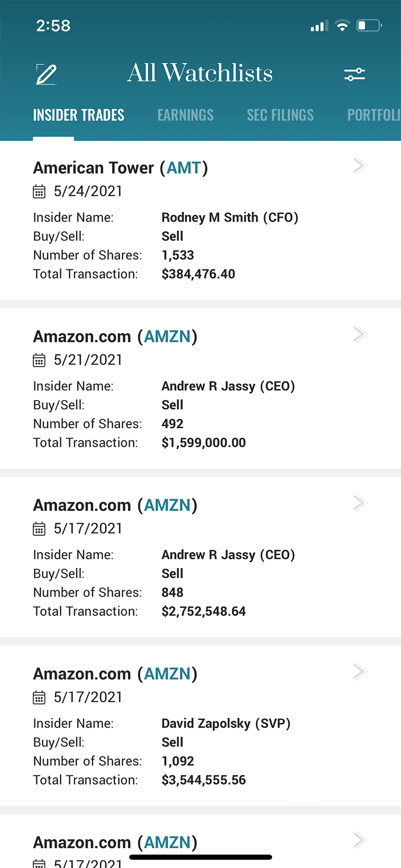Tap the Wi-Fi status icon

click(x=342, y=26)
